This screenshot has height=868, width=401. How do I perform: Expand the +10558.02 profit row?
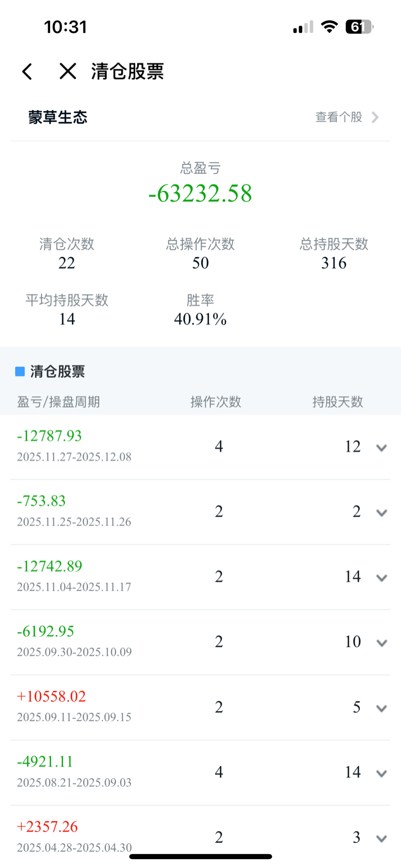[382, 708]
